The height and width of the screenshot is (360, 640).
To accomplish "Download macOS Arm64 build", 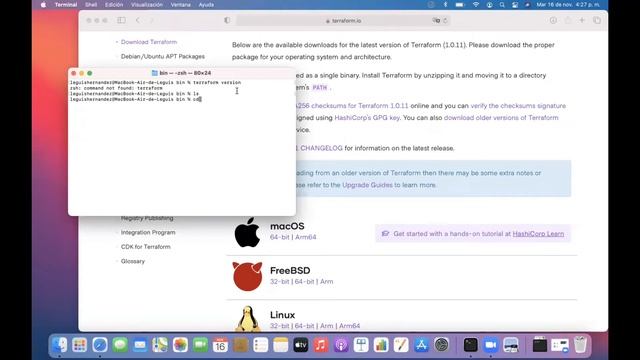I will click(305, 237).
